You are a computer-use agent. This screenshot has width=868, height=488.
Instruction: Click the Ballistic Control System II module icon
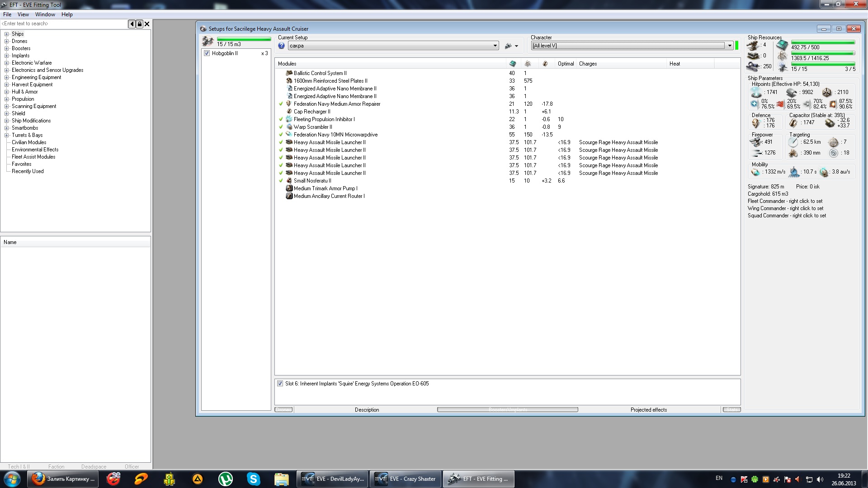(x=289, y=73)
